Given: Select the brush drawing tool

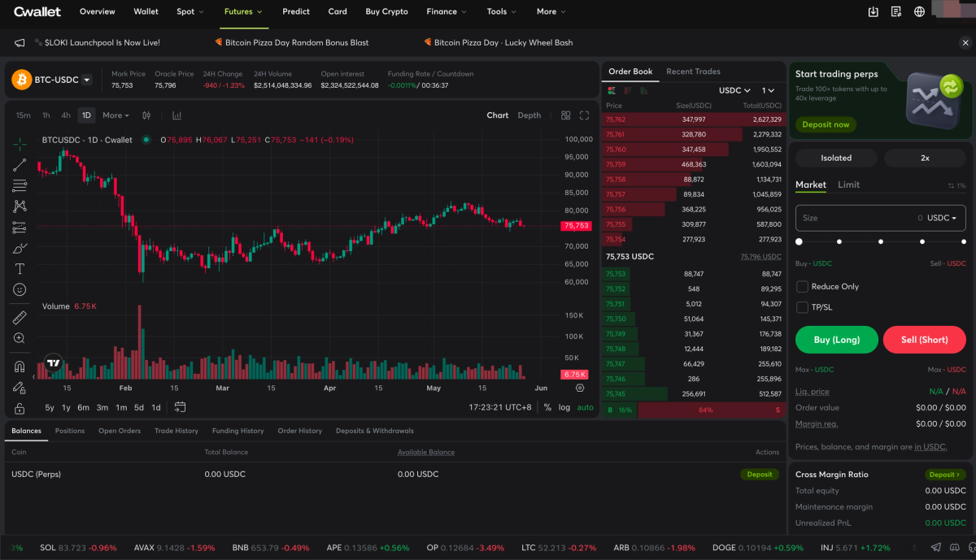Looking at the screenshot, I should (20, 248).
